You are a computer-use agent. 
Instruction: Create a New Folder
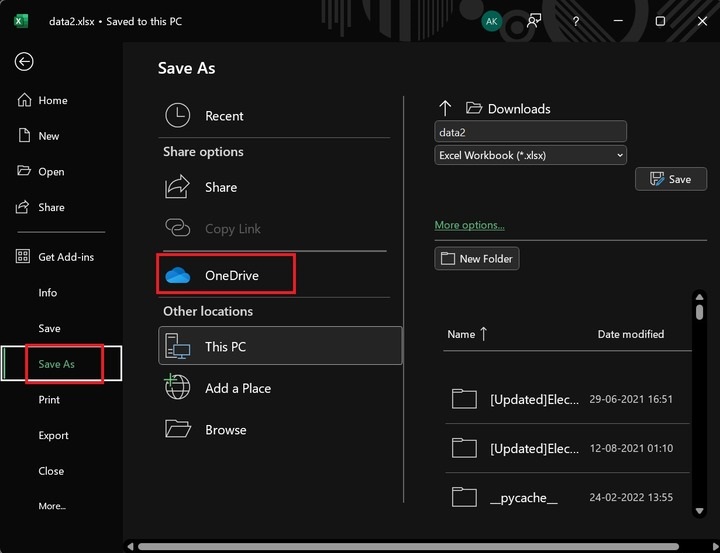[477, 258]
